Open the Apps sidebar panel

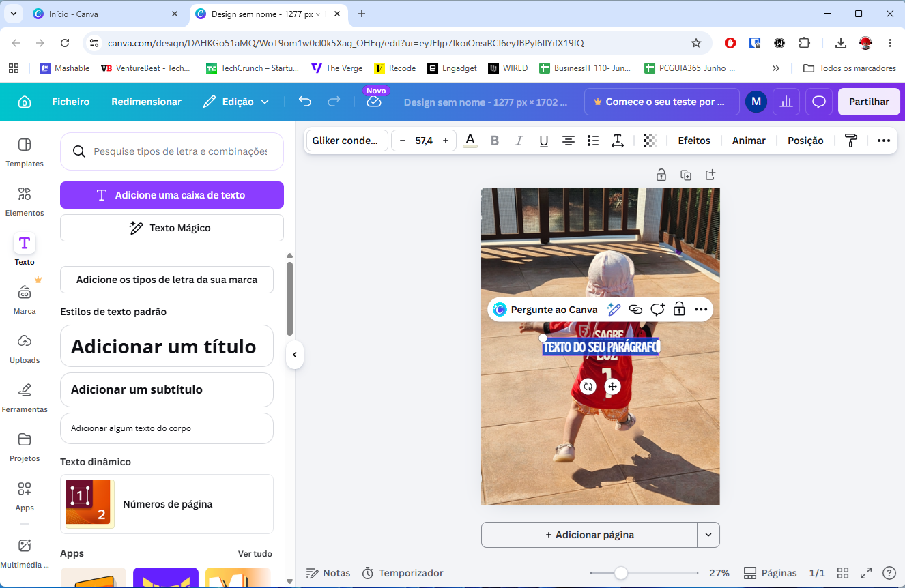click(x=25, y=496)
